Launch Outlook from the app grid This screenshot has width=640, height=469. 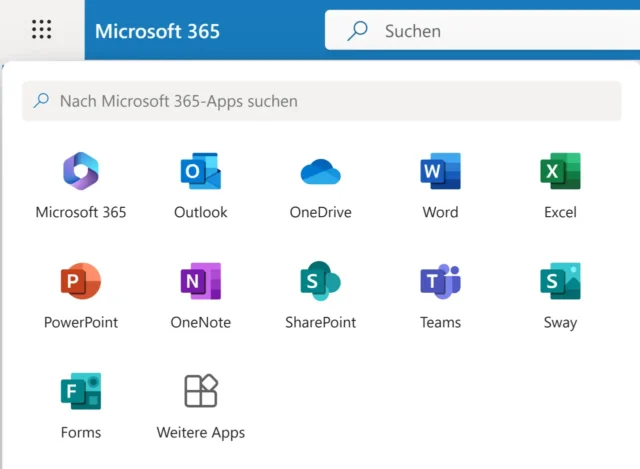tap(200, 172)
